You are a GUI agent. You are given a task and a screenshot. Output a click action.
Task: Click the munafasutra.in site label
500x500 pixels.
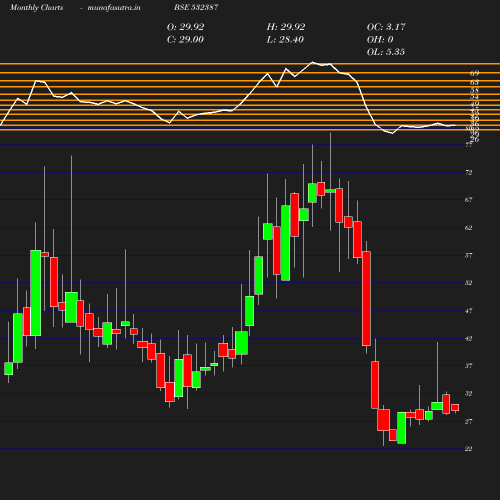click(114, 7)
